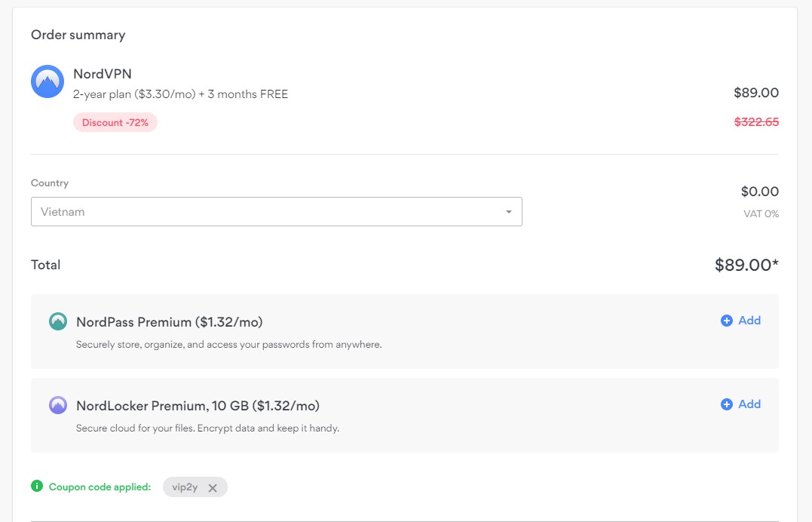The width and height of the screenshot is (812, 522).
Task: Click the Discount -72% badge
Action: 115,122
